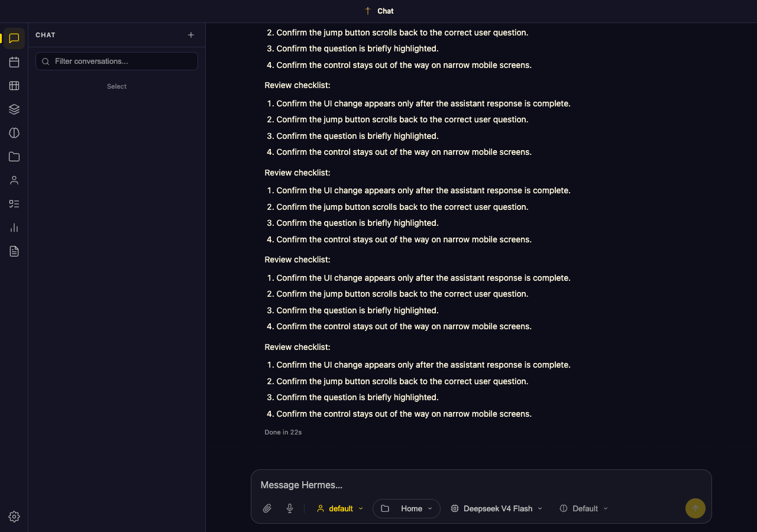Expand the Default mode dropdown
The height and width of the screenshot is (532, 757).
584,508
